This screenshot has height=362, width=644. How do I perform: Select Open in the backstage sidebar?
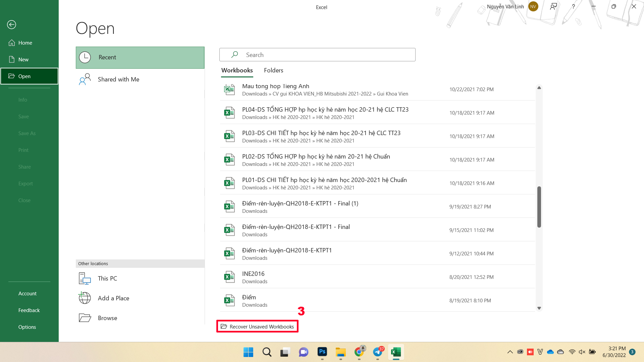(x=29, y=76)
